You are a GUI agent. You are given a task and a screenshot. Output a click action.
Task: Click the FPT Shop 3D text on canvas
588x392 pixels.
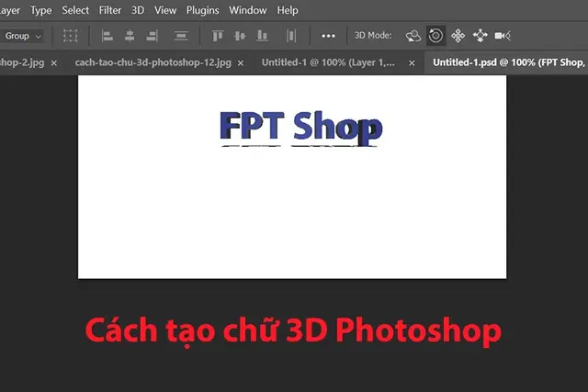[x=300, y=129]
